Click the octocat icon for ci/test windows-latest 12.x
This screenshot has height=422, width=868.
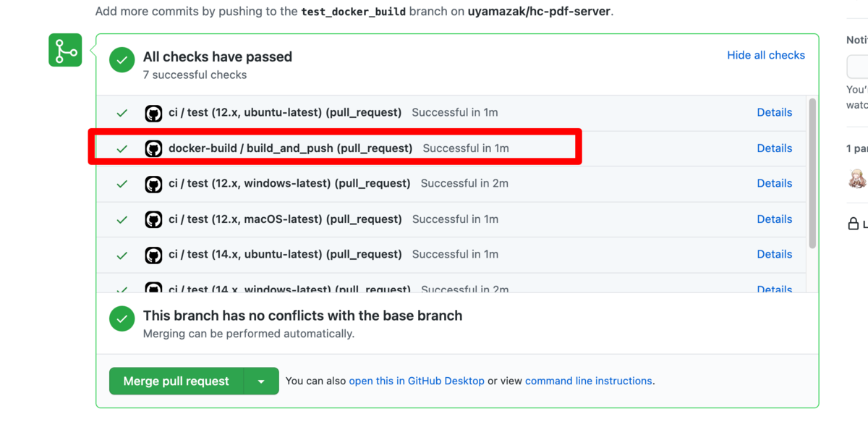tap(153, 183)
